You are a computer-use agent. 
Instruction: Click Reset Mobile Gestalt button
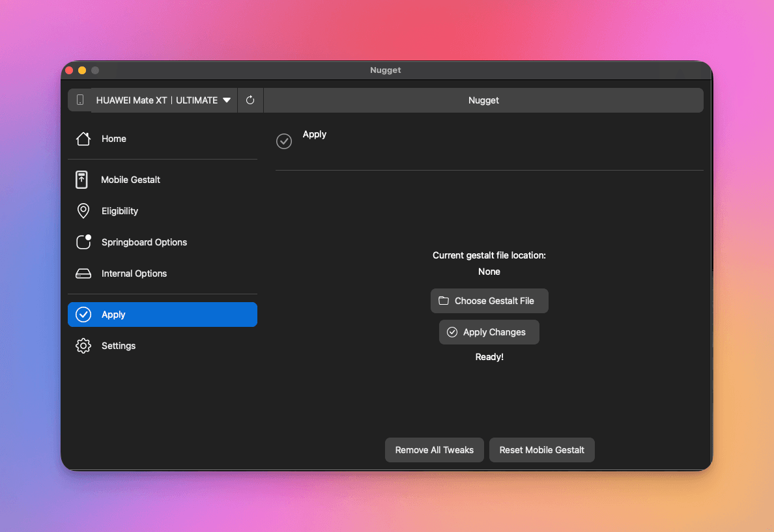[x=541, y=450]
